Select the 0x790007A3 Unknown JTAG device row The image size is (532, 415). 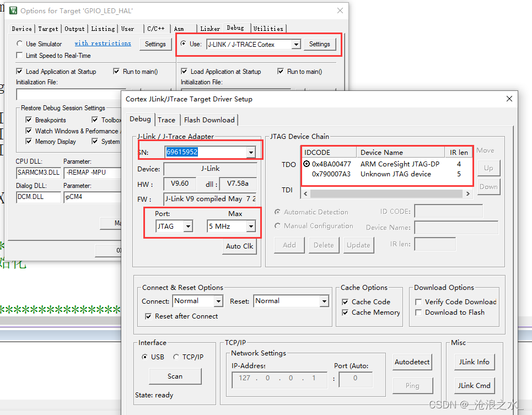(387, 174)
